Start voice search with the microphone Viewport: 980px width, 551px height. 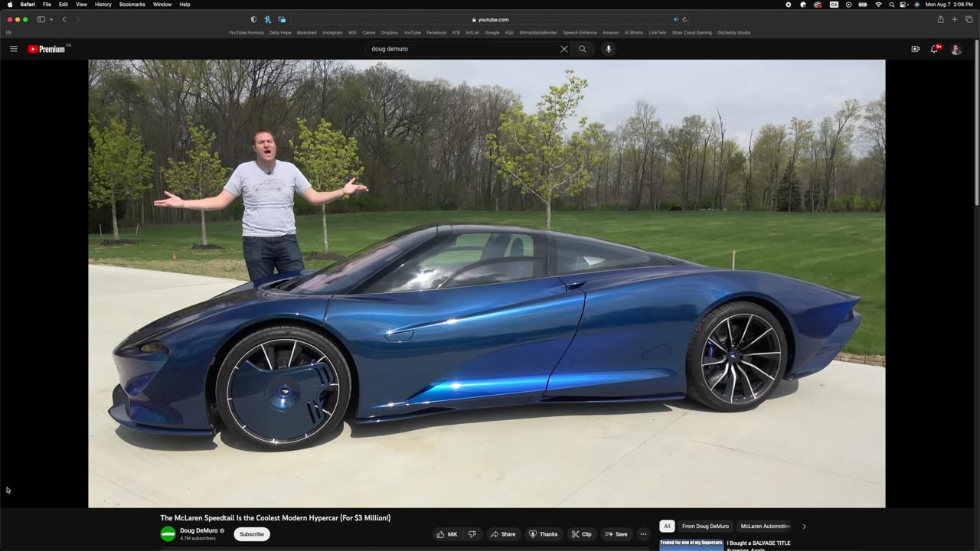pos(609,49)
